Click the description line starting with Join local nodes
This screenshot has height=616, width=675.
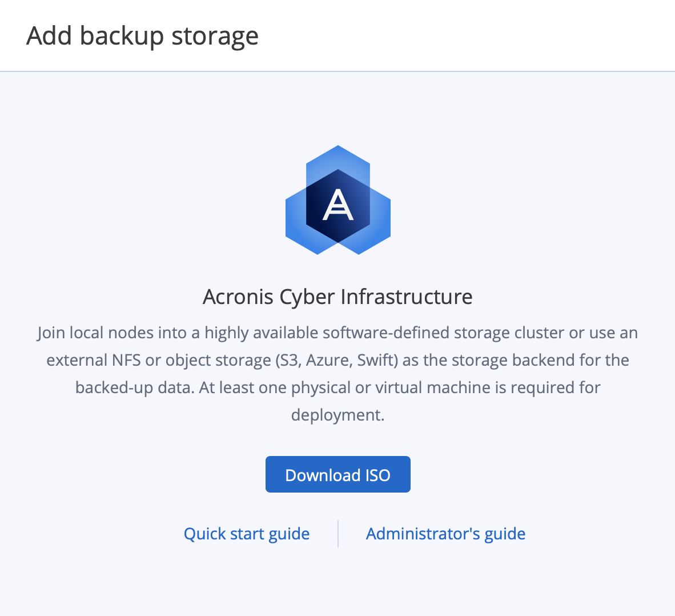point(337,333)
